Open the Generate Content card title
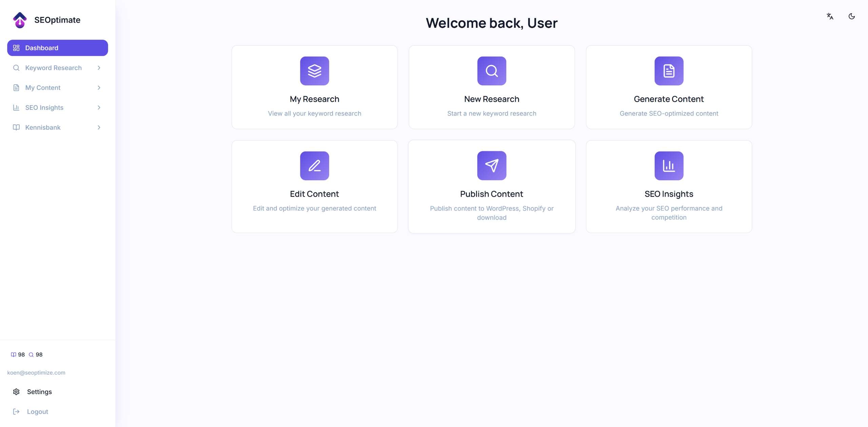Screen dimensions: 868x427 tap(669, 99)
